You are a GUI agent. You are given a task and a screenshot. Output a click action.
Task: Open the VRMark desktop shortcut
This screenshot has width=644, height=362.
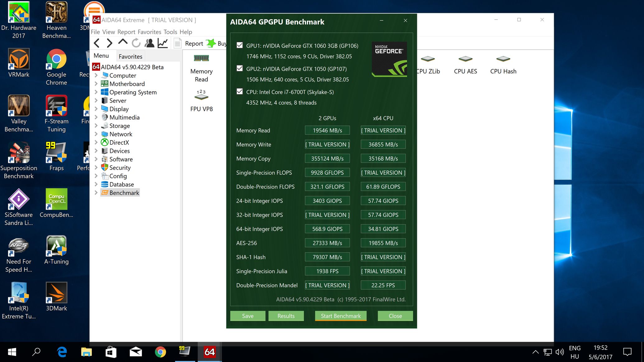pyautogui.click(x=19, y=63)
